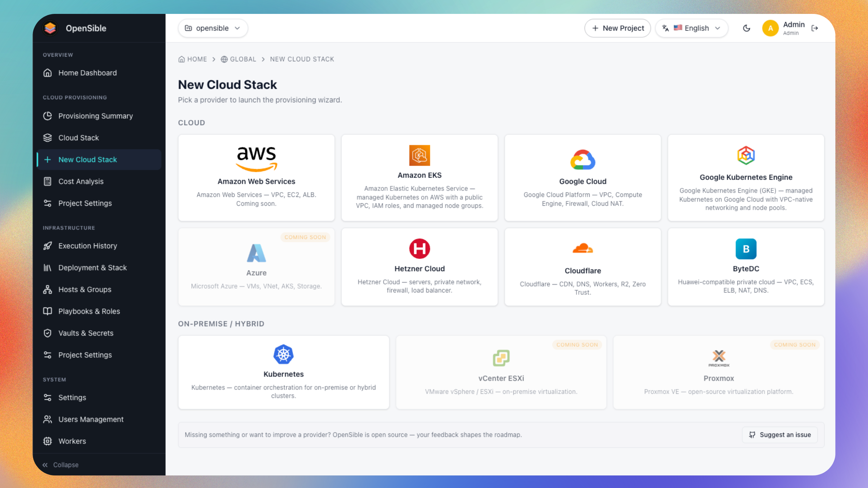This screenshot has width=868, height=488.
Task: Click Suggest an issue button
Action: point(780,435)
